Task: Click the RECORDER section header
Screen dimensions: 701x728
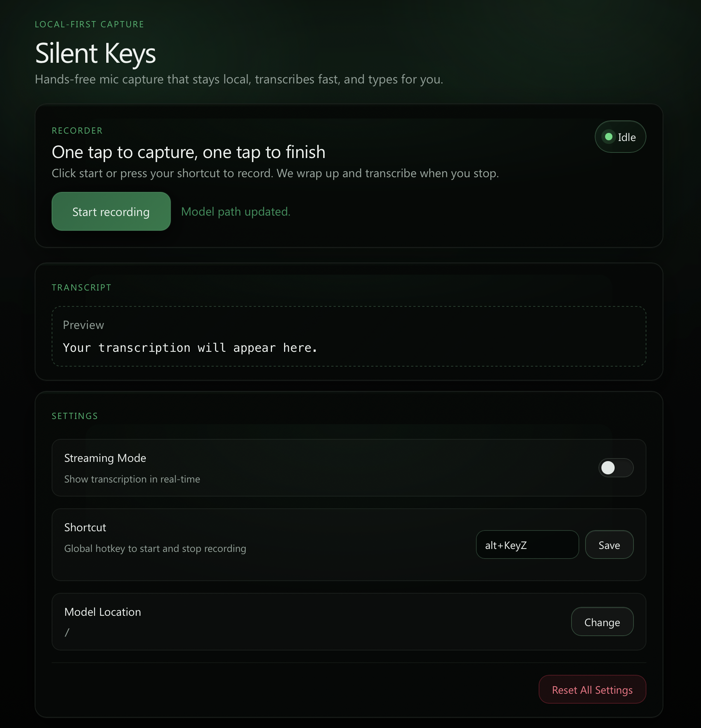Action: coord(77,130)
